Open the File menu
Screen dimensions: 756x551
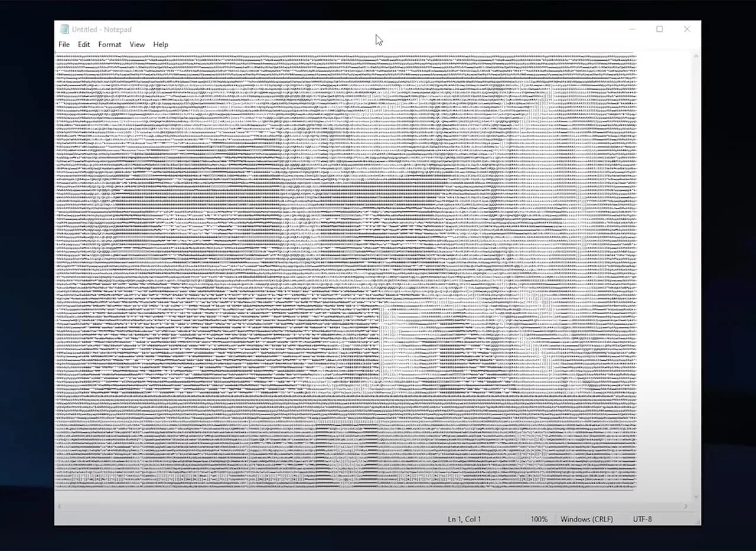[64, 44]
